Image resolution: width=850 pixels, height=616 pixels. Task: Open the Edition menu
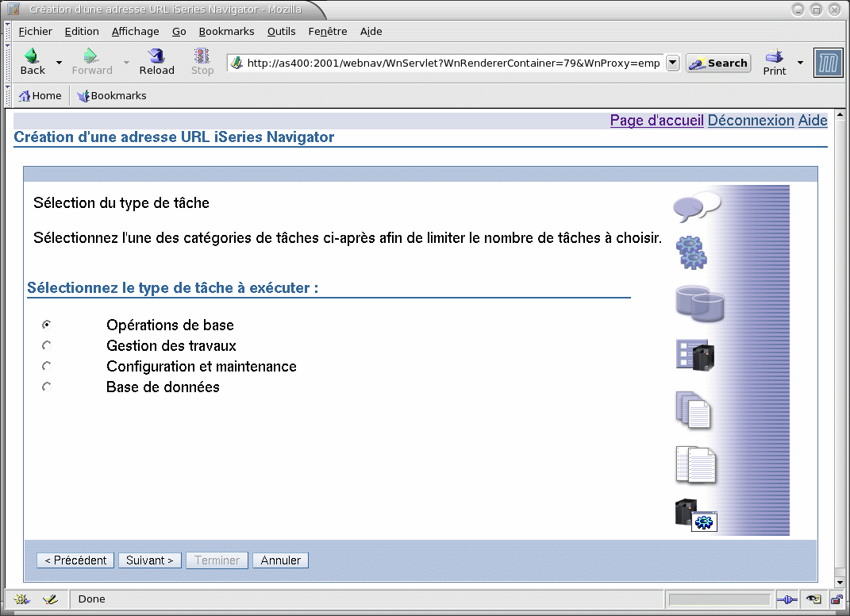[x=82, y=32]
